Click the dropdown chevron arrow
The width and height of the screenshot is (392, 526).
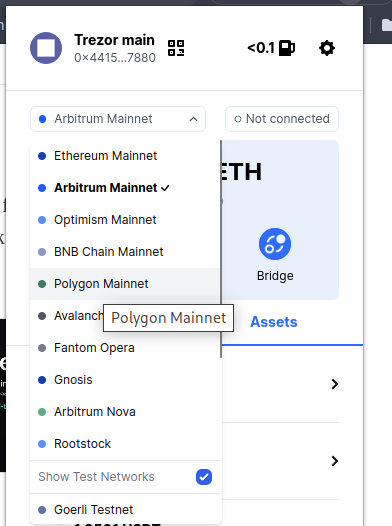pos(193,119)
